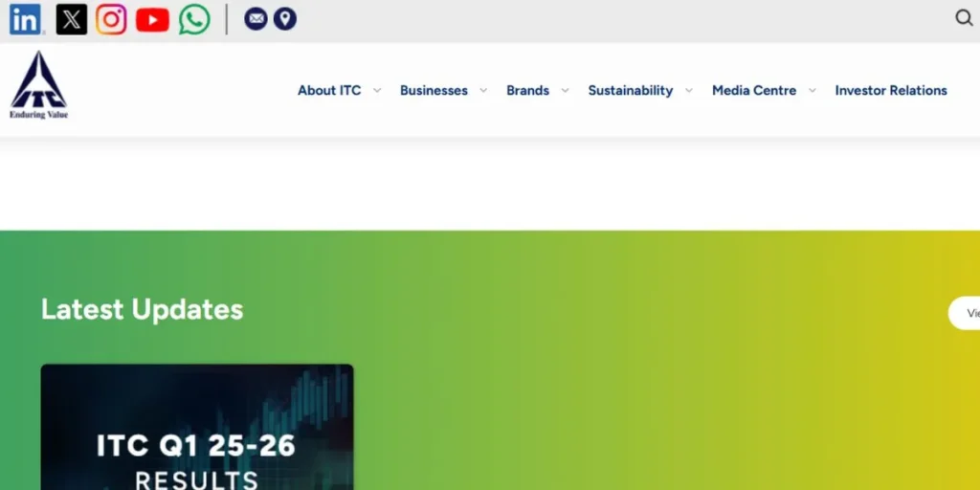Click the Latest Updates heading
The height and width of the screenshot is (490, 980).
click(142, 309)
